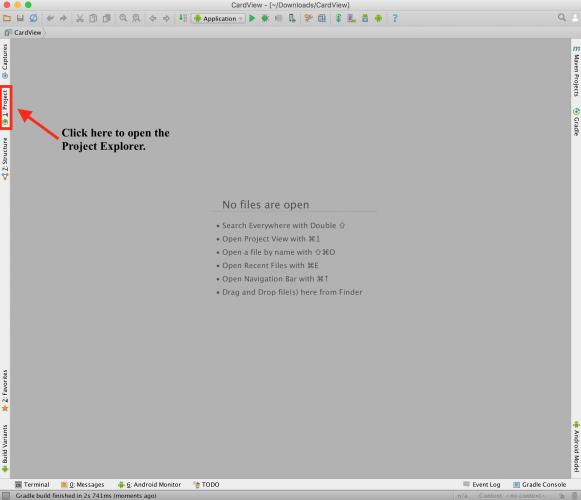Image resolution: width=581 pixels, height=500 pixels.
Task: Open SDK Manager from the toolbar
Action: [x=365, y=18]
